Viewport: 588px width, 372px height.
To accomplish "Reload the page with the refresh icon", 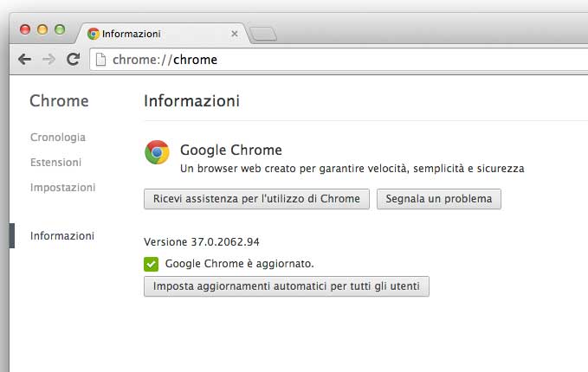I will [74, 60].
